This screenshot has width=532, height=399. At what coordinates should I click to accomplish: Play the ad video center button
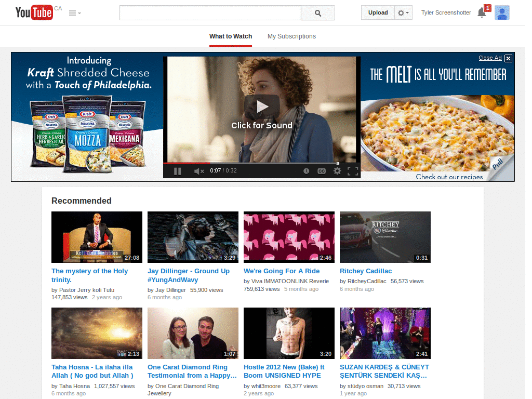(262, 106)
